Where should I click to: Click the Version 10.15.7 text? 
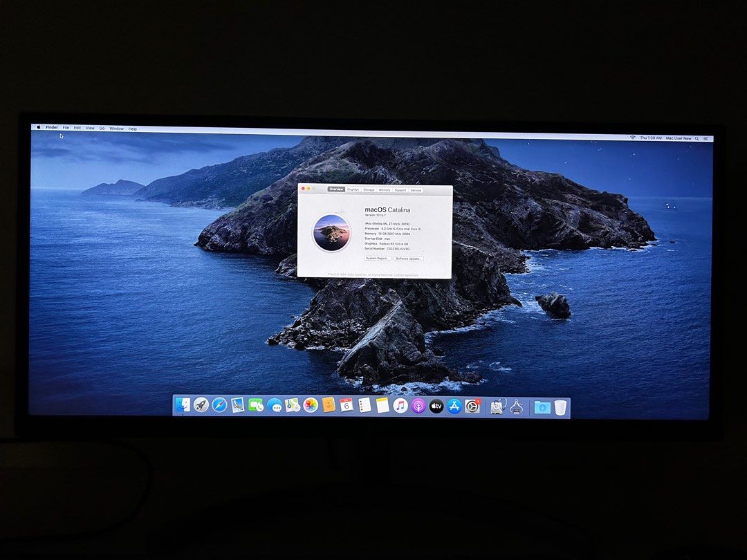click(376, 215)
